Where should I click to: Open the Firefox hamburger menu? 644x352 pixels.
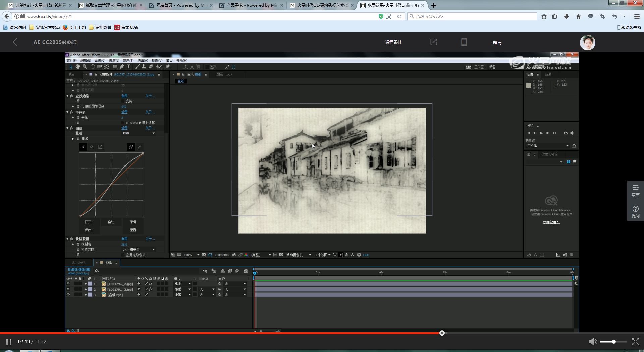(x=637, y=16)
